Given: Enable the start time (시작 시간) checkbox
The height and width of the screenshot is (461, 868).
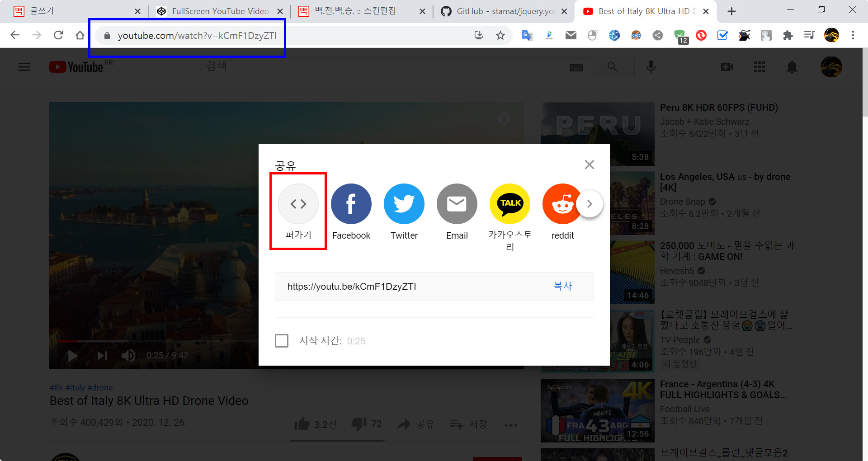Looking at the screenshot, I should pos(282,341).
